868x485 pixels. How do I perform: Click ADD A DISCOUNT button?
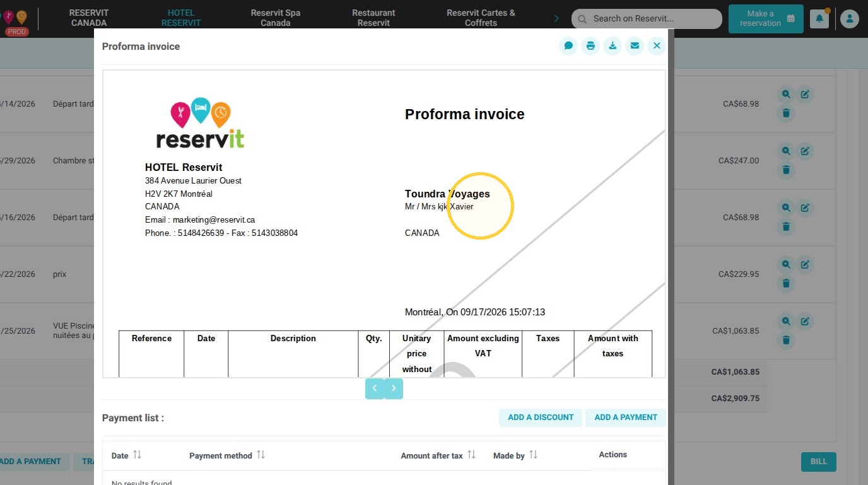pyautogui.click(x=541, y=418)
